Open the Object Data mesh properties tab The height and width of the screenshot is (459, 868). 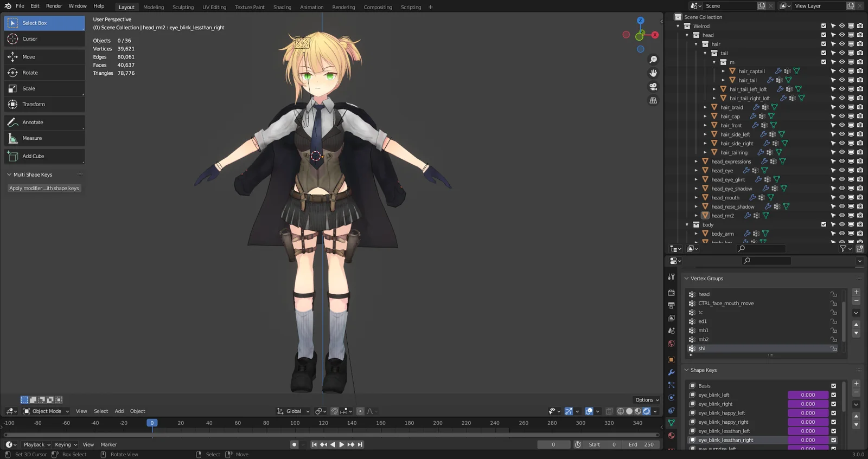(671, 423)
